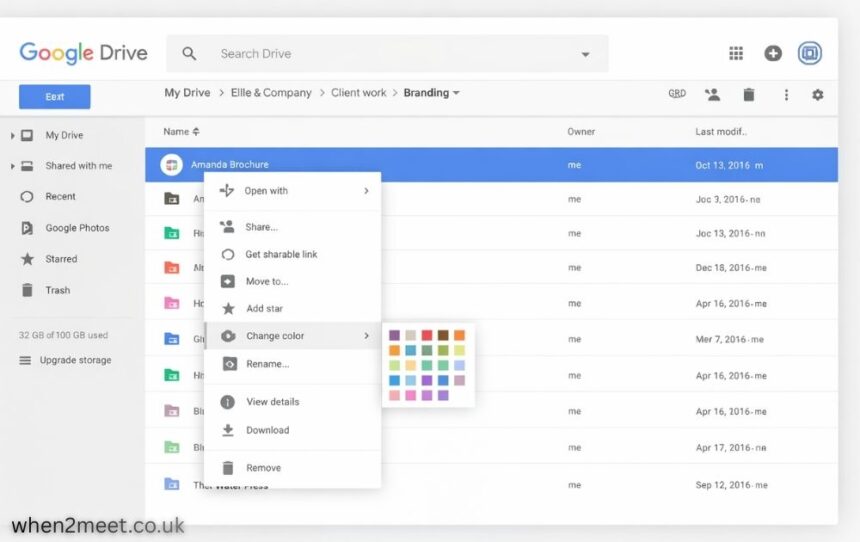
Task: Pick the red color swatch
Action: coord(427,335)
